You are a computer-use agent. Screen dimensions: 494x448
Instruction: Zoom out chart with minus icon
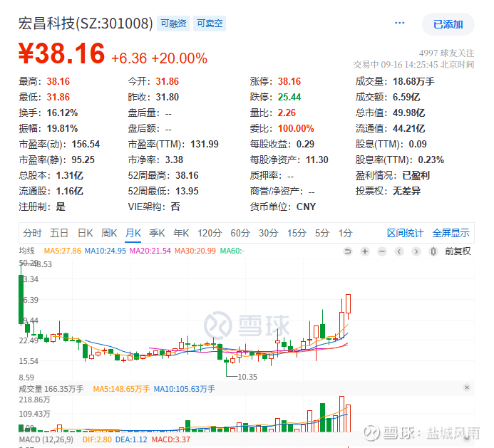coord(382,251)
